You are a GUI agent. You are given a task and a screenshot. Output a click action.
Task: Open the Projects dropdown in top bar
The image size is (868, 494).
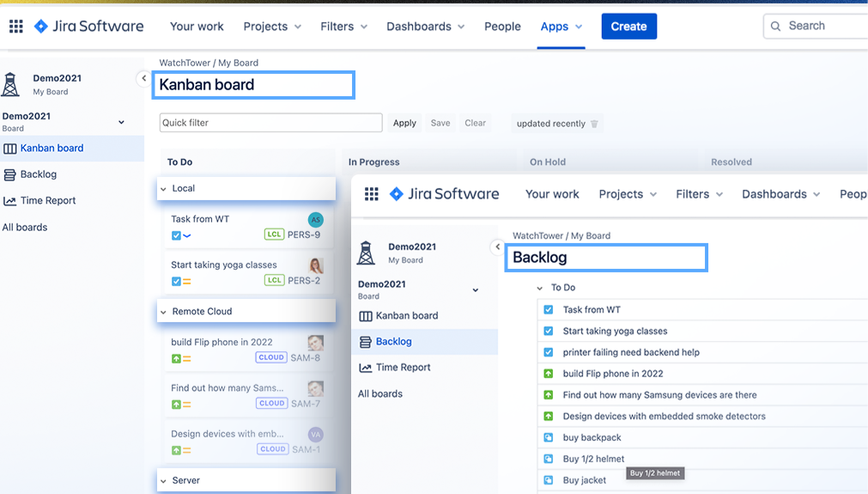(272, 26)
